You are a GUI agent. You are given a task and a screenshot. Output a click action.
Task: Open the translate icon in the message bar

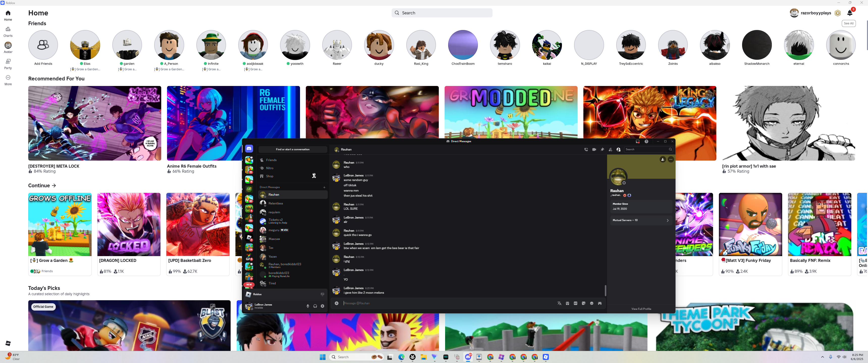tap(559, 304)
